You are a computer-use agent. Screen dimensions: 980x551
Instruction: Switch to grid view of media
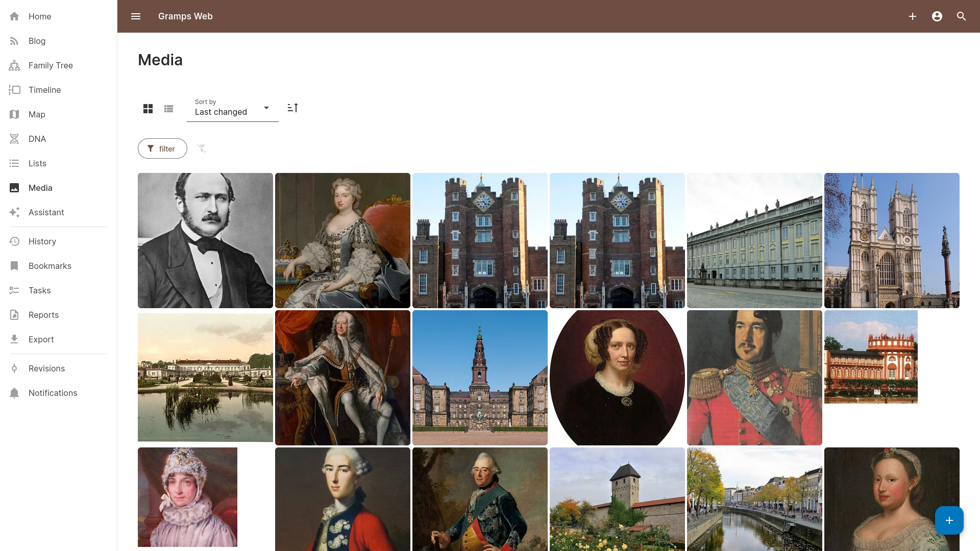coord(148,109)
